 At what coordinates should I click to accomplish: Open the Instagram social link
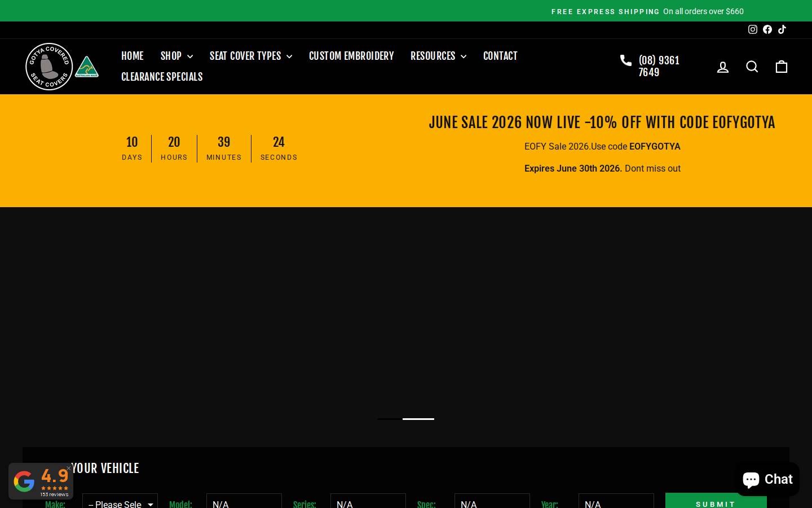click(752, 29)
